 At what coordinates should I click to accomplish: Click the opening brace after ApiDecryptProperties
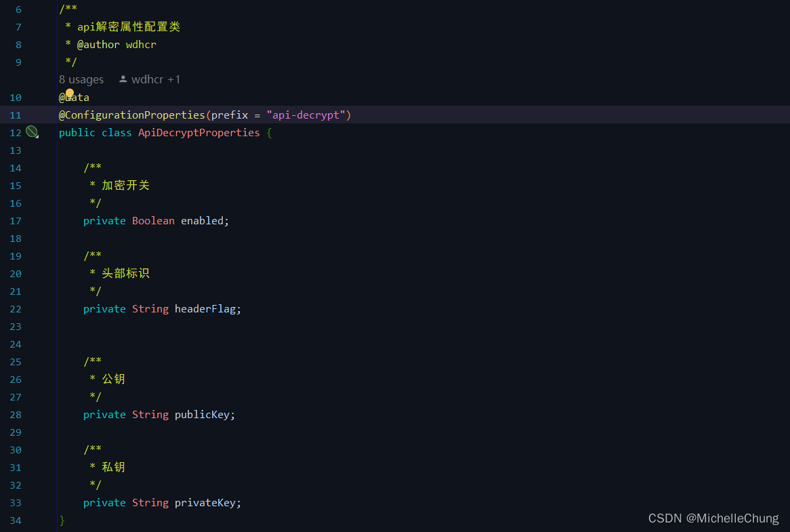tap(269, 133)
